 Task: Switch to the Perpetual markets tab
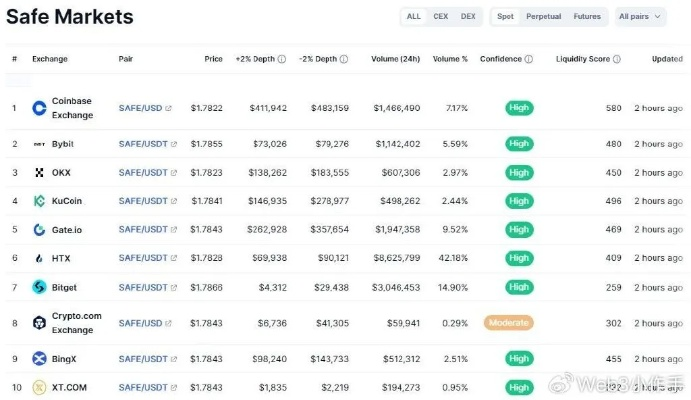pyautogui.click(x=543, y=17)
